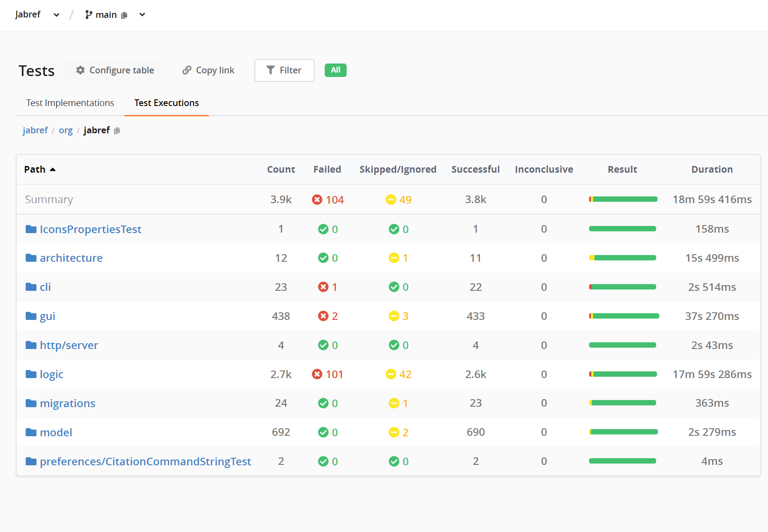The image size is (768, 532).
Task: Click folder icon next to gui
Action: click(31, 316)
